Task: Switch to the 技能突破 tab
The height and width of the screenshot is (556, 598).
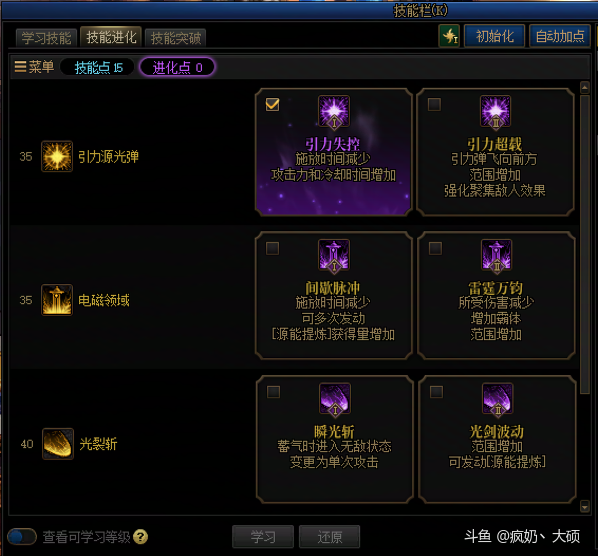Action: click(x=175, y=38)
